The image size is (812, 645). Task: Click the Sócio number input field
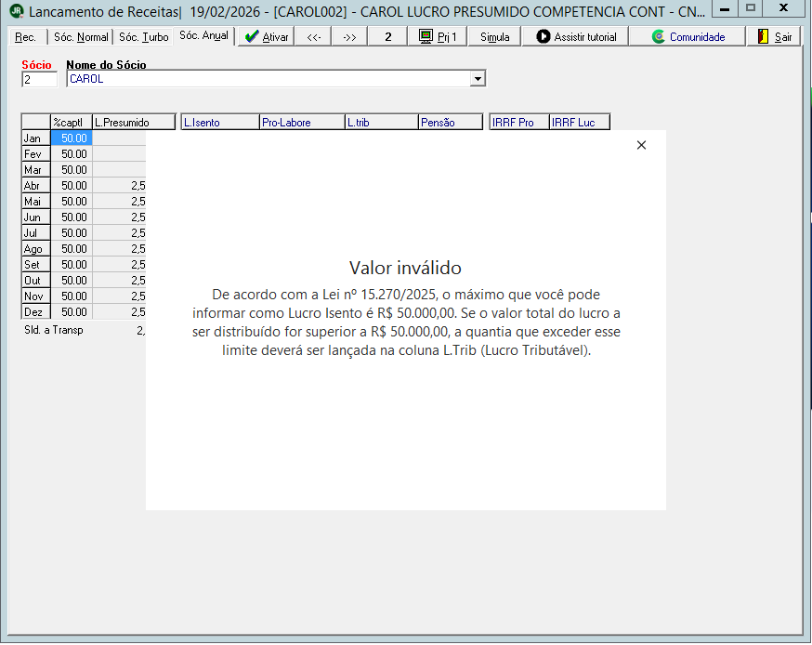click(39, 79)
